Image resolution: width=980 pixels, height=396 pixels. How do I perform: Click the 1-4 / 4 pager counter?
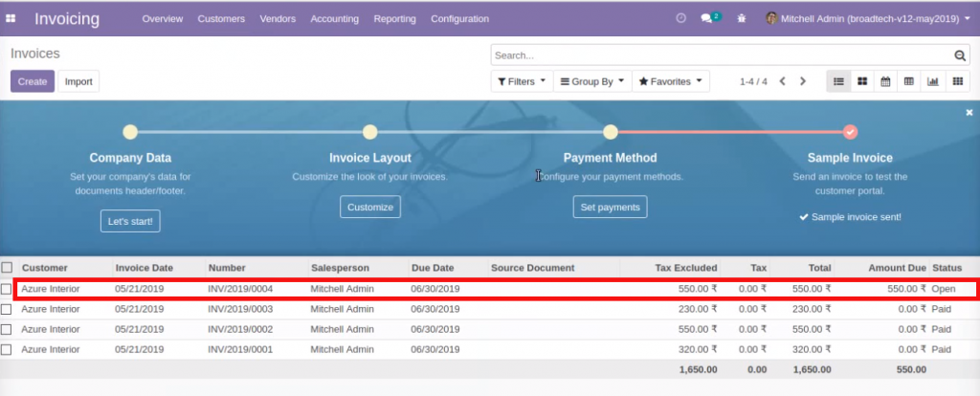(x=753, y=81)
